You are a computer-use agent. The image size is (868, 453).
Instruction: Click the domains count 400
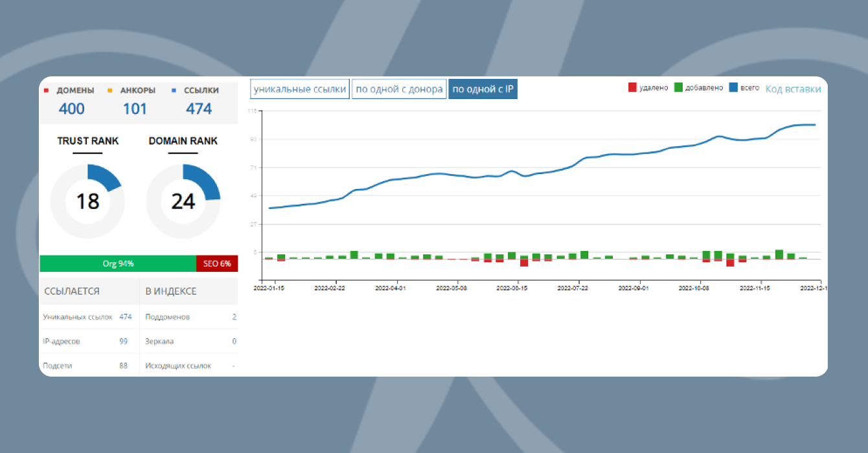coord(72,109)
